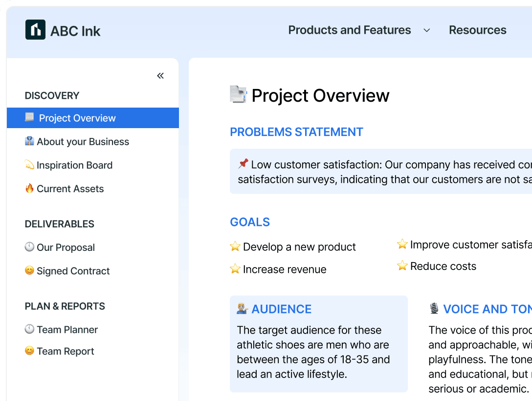532x401 pixels.
Task: Click the person icon next to AUDIENCE
Action: coord(242,309)
